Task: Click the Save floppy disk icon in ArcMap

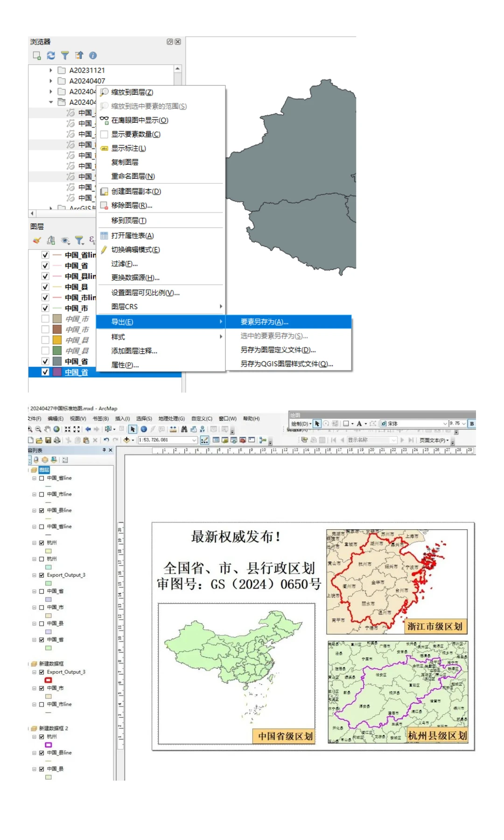Action: coord(48,440)
